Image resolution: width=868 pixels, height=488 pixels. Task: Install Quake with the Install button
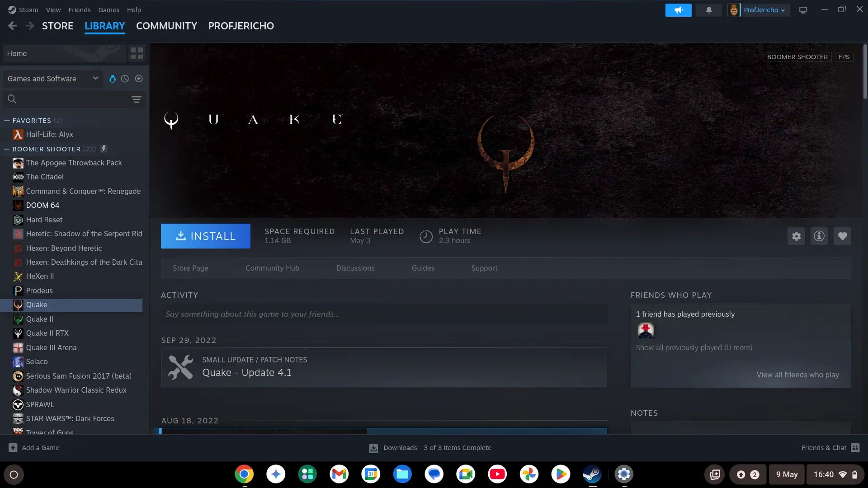(x=205, y=236)
